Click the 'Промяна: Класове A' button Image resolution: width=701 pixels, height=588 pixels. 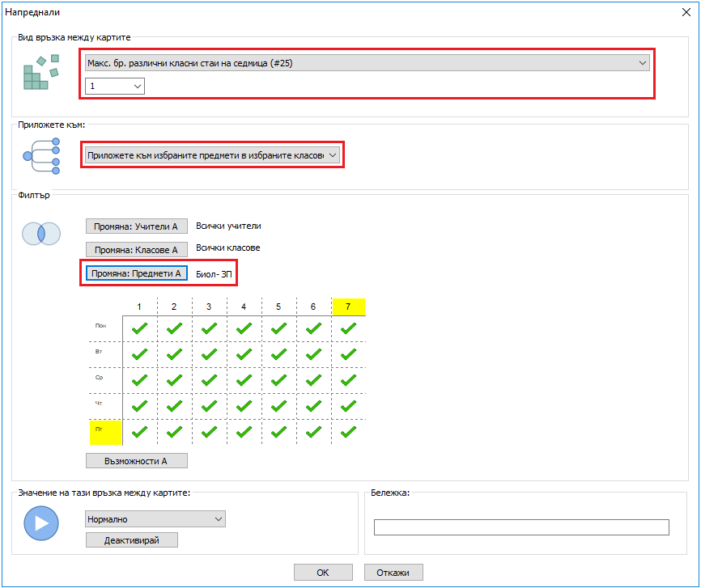137,250
